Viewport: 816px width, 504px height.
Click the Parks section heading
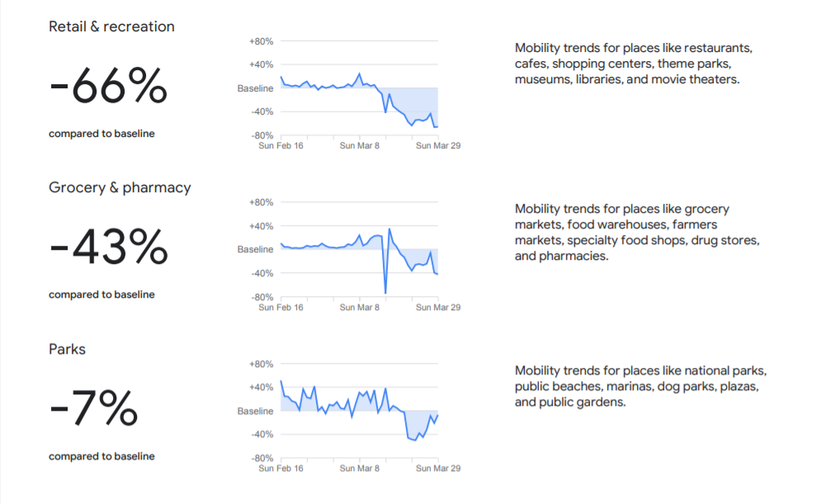67,349
